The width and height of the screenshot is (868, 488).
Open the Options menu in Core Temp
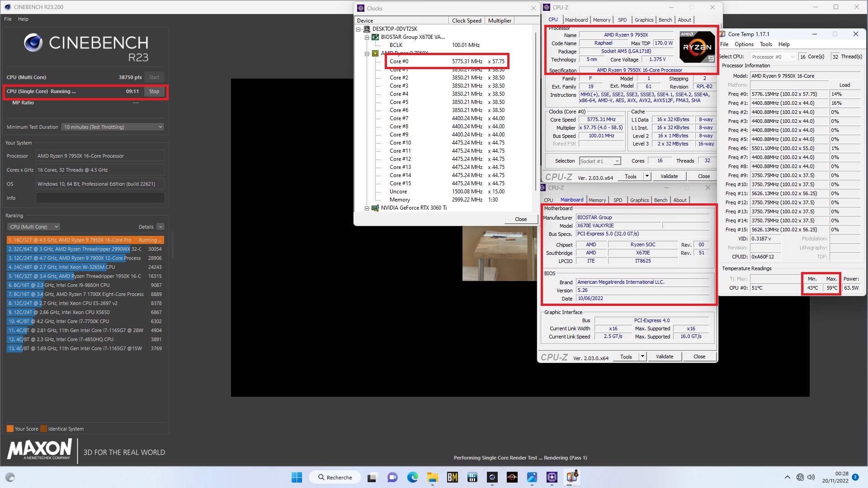744,44
